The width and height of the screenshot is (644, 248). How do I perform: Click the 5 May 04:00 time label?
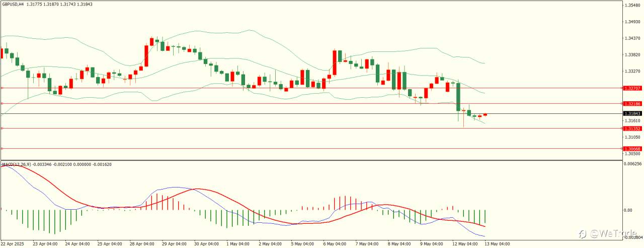(302, 243)
